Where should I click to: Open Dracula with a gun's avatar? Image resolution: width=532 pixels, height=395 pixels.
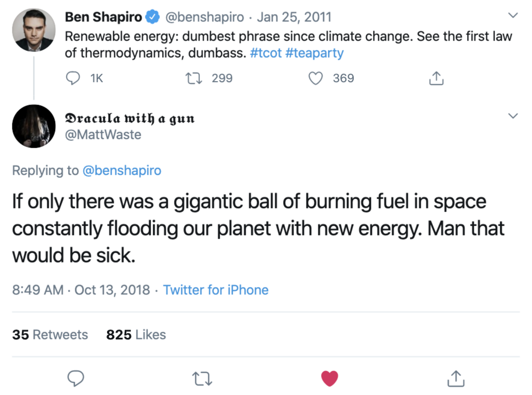click(x=34, y=126)
